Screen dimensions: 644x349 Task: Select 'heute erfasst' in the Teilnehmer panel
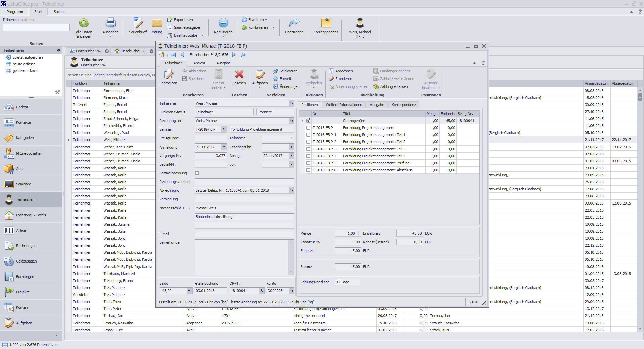point(24,64)
